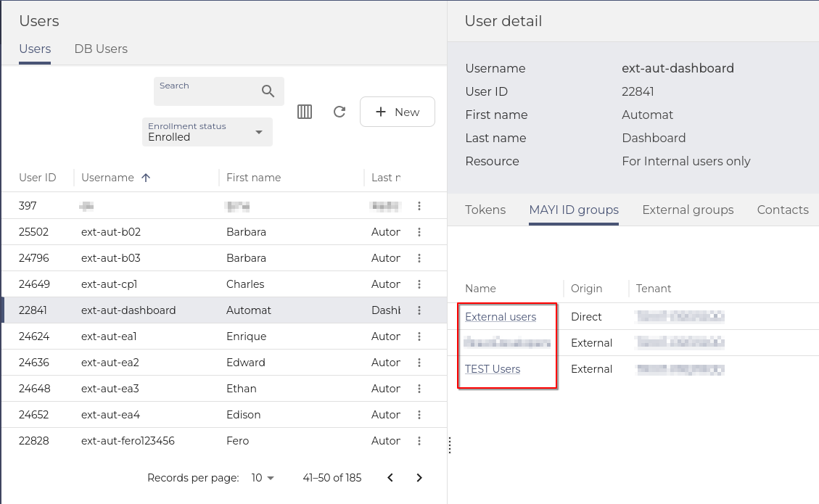The image size is (819, 504).
Task: Open row menu for ext-aut-b02
Action: click(419, 232)
